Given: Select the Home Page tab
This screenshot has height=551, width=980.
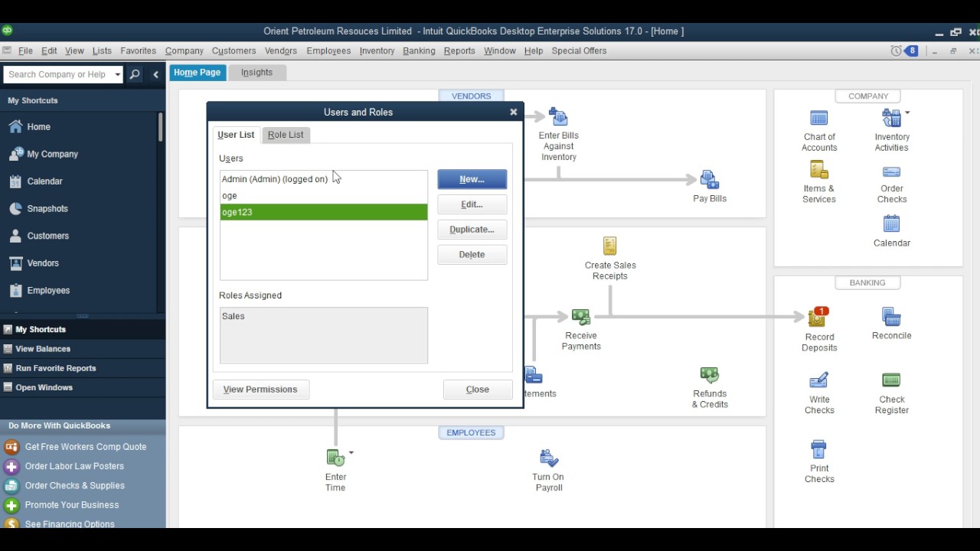Looking at the screenshot, I should coord(197,73).
